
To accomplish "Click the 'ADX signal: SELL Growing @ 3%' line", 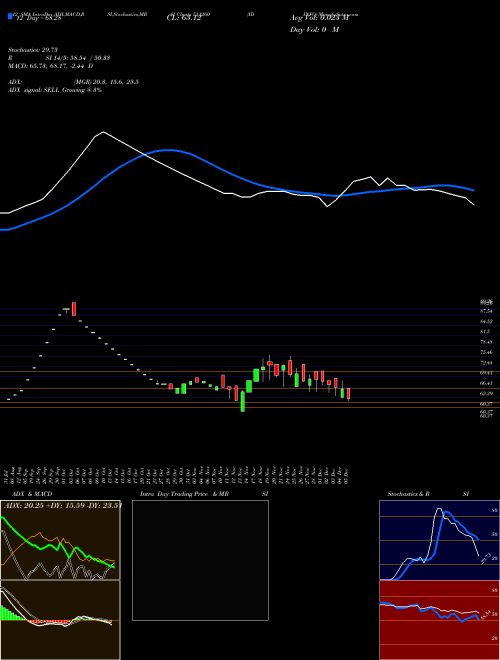I will 55,90.
